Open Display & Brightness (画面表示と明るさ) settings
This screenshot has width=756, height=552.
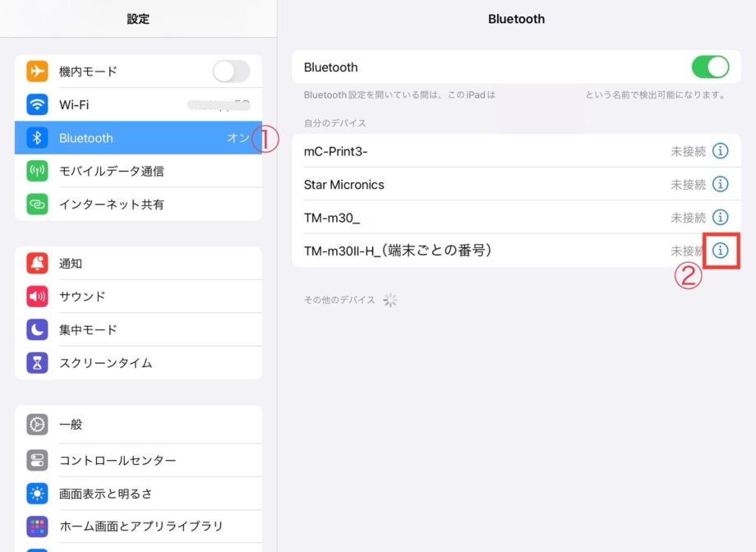[x=138, y=494]
